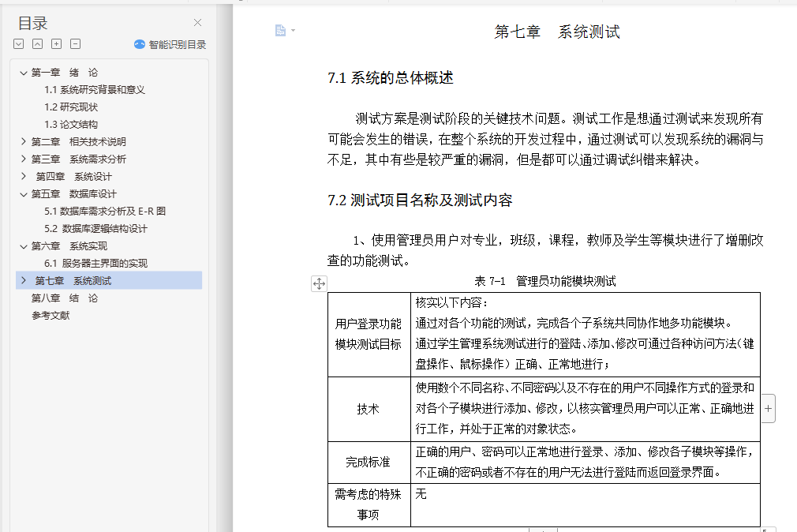This screenshot has height=532, width=797.
Task: Go to 1.2 研究现状 heading
Action: pos(71,107)
